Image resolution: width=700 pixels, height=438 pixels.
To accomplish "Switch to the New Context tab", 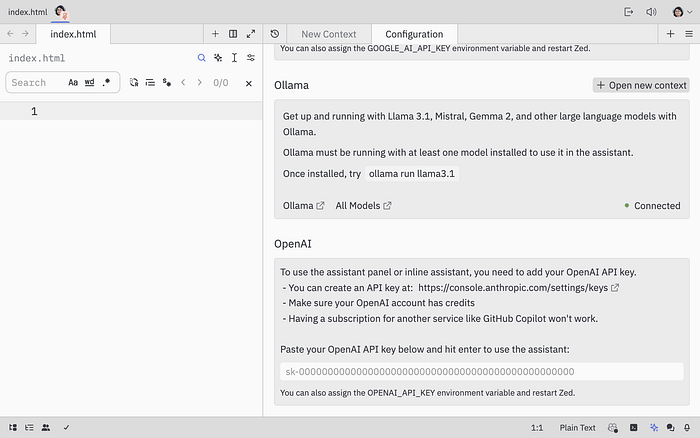I will (x=329, y=34).
